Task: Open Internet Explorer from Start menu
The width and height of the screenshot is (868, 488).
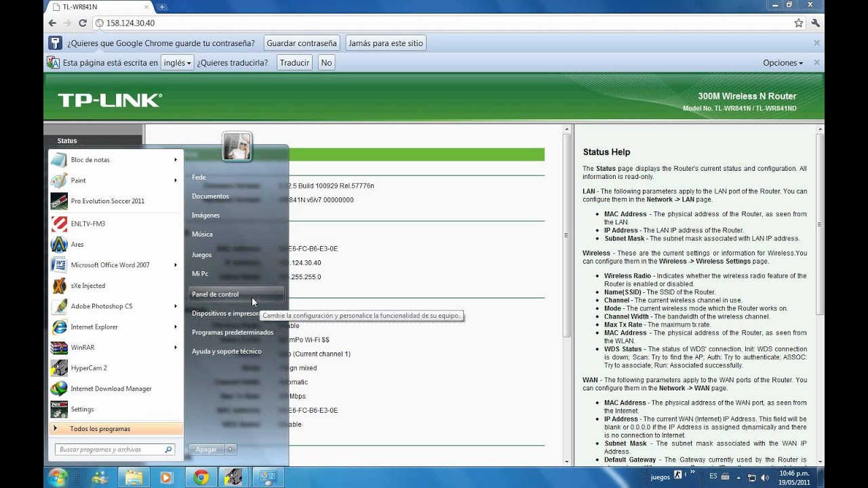Action: (115, 327)
